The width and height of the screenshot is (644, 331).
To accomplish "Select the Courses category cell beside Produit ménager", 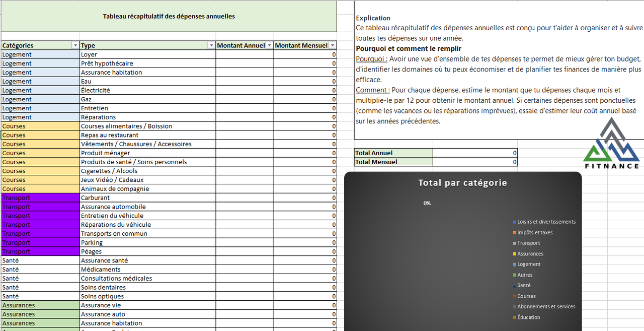I will click(x=40, y=153).
